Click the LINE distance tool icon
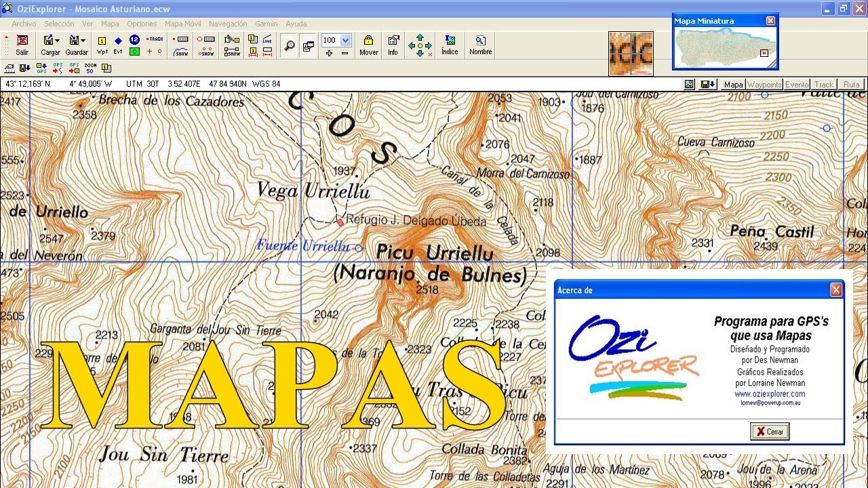This screenshot has width=868, height=488. [x=267, y=39]
